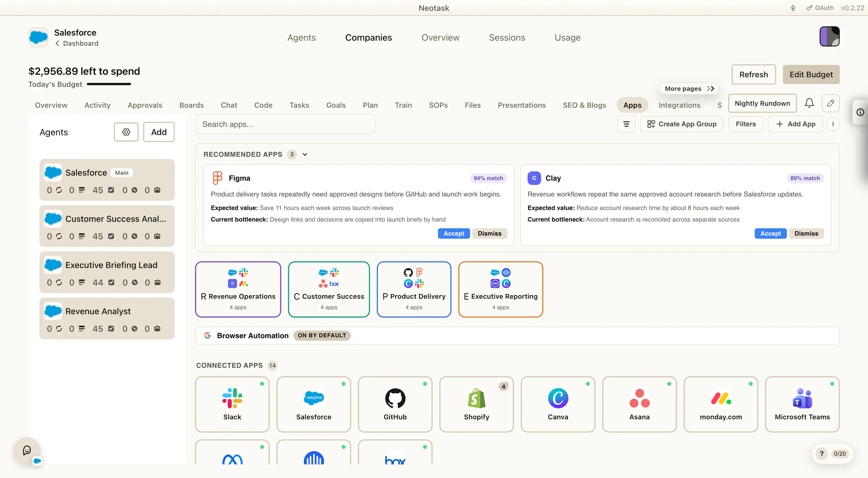Open the GitHub connected app

tap(395, 404)
